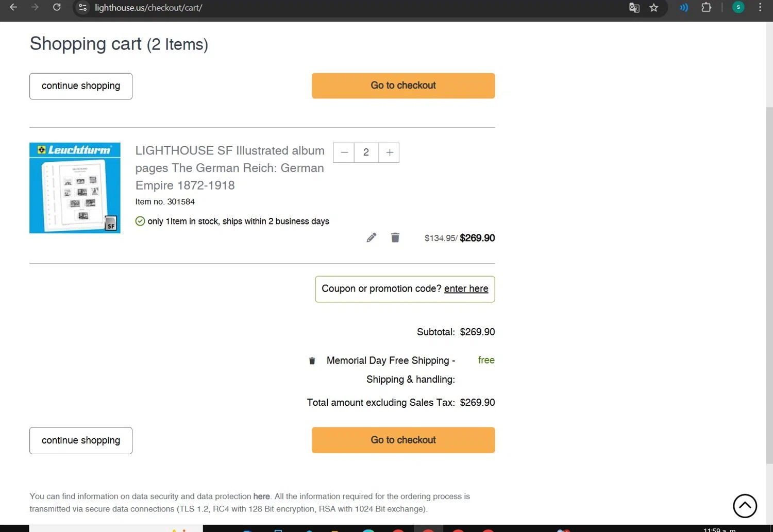Open the LIGHTHOUSE SF Illustrated album product title
The image size is (773, 532).
[x=230, y=168]
